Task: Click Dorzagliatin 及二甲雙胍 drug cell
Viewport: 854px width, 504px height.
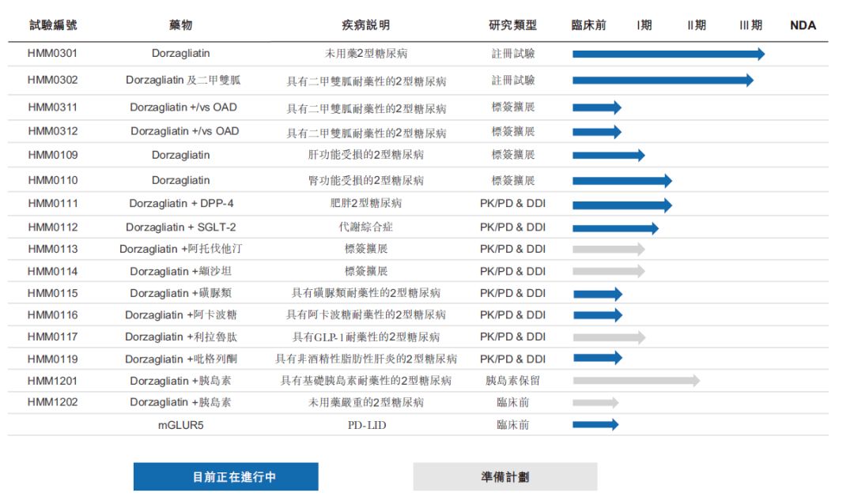Action: (x=183, y=80)
